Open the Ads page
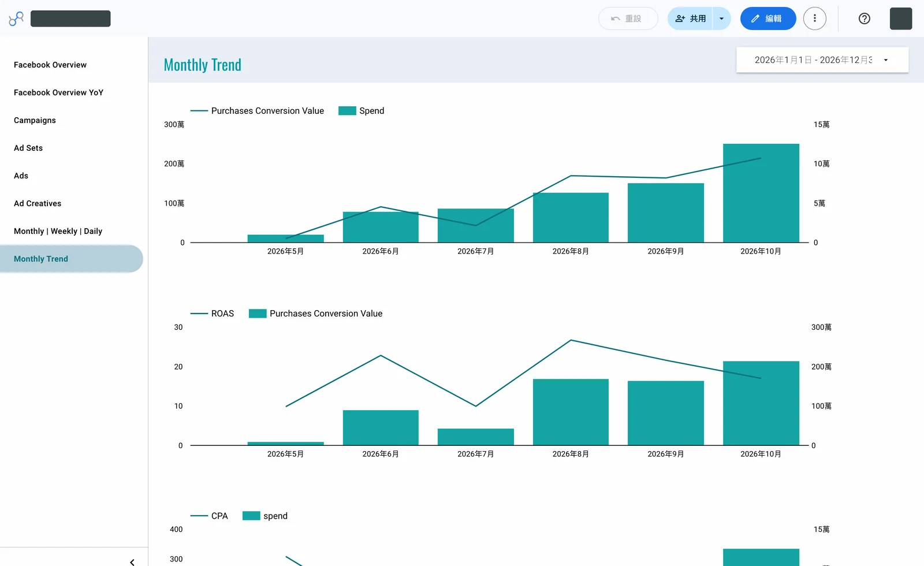The image size is (924, 566). (x=21, y=176)
